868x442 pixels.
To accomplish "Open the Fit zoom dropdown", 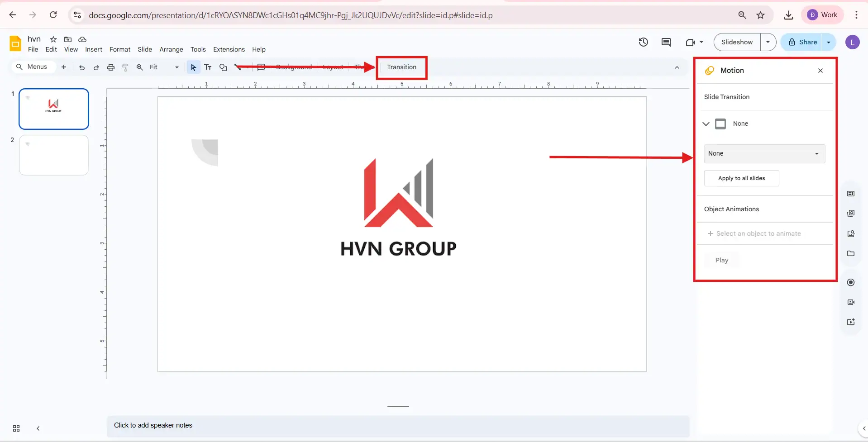I will pos(164,67).
